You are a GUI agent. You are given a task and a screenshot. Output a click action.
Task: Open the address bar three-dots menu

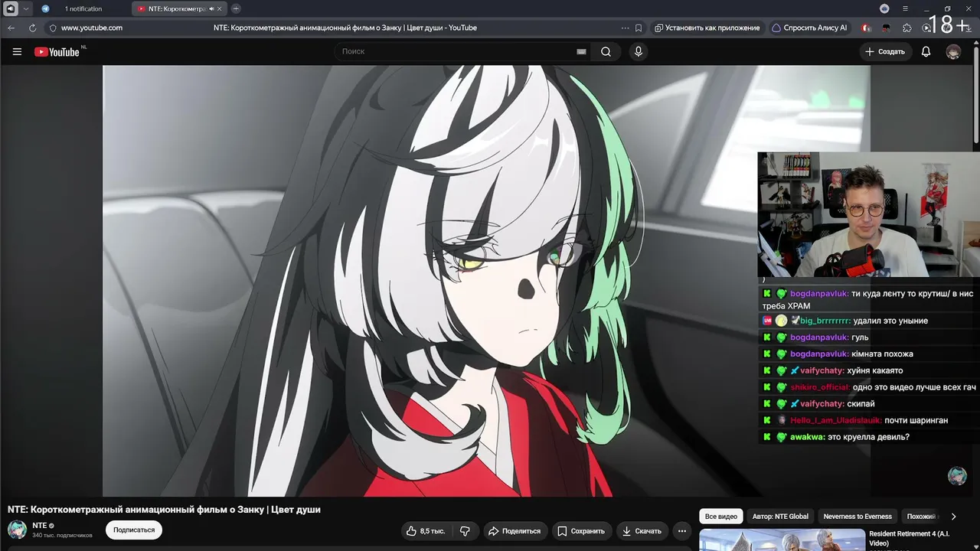point(626,28)
